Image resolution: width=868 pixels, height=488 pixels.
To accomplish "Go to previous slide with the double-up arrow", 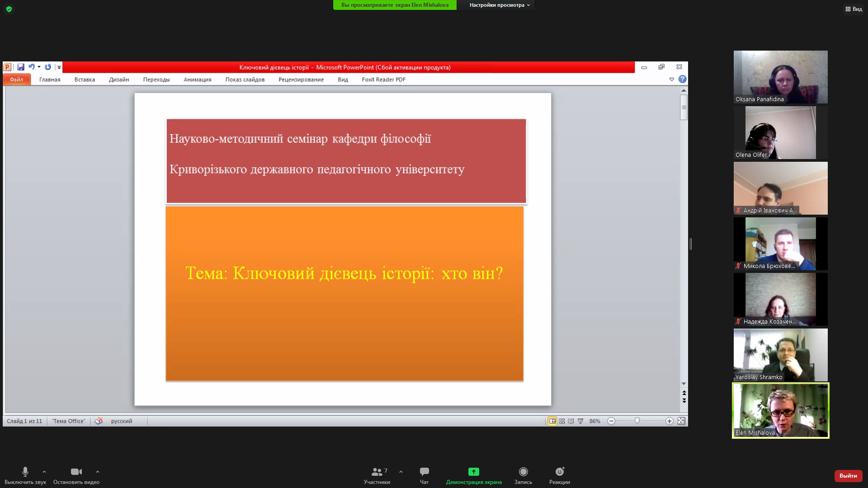I will pyautogui.click(x=684, y=393).
